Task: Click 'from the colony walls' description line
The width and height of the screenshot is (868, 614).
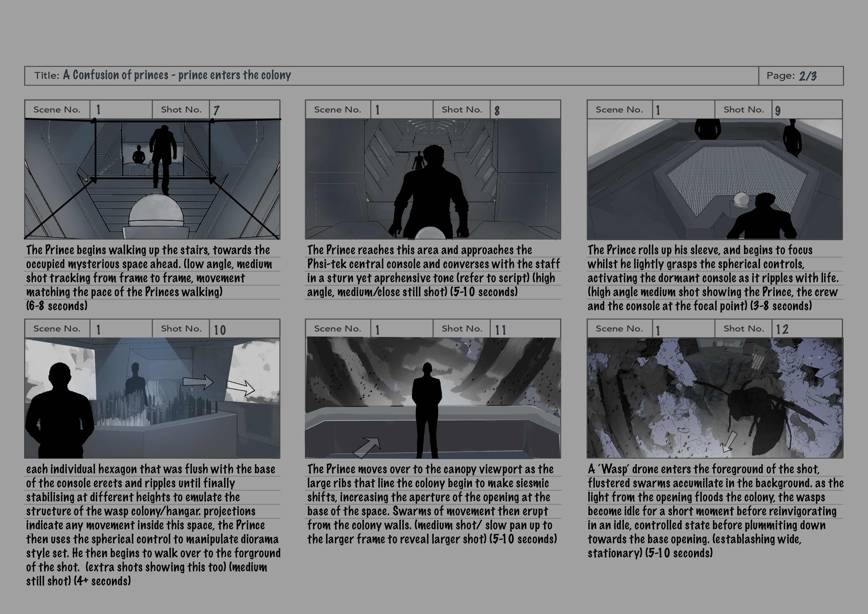Action: pos(430,525)
